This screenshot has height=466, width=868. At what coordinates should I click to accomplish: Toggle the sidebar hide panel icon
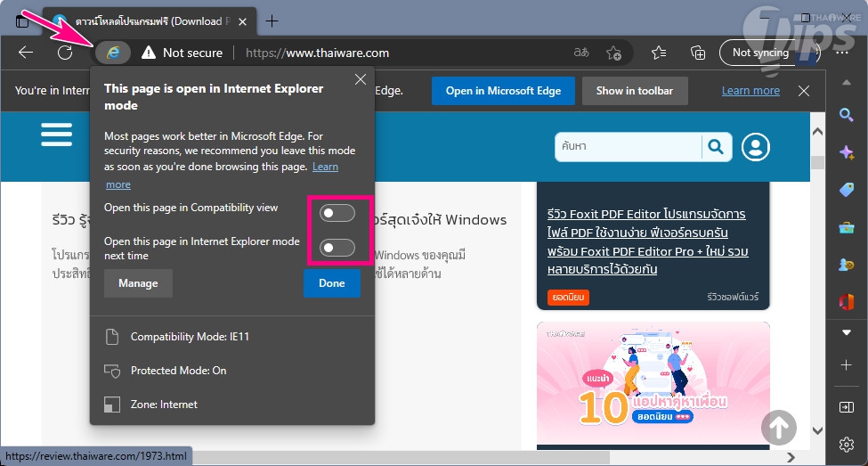click(x=846, y=407)
